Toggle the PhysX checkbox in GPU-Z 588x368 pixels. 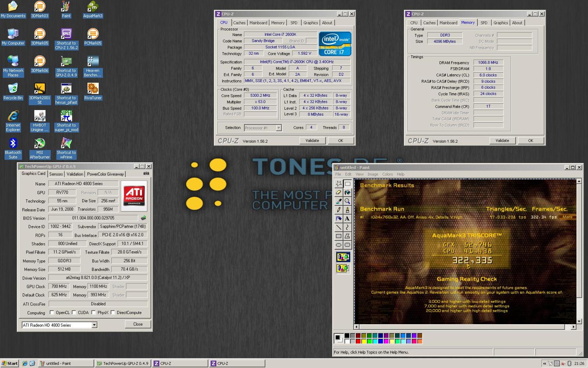click(94, 312)
